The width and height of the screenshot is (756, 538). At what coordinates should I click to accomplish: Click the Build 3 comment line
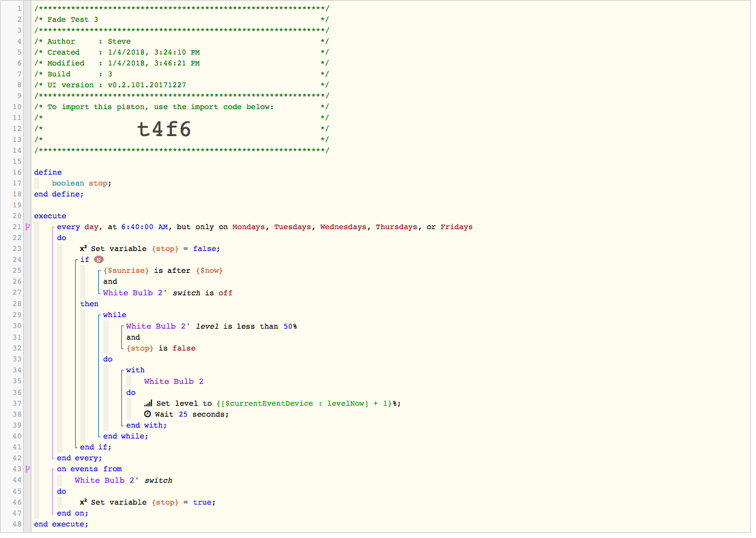pos(182,74)
